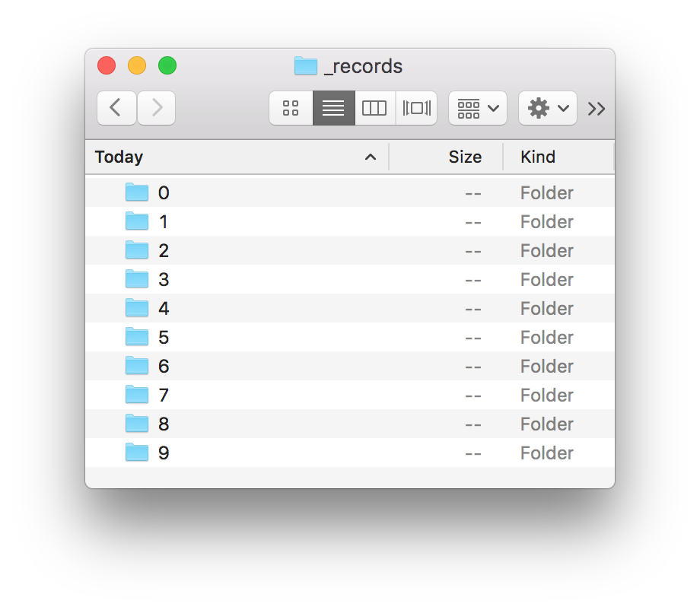Open the gear Action menu
Viewport: 700px width, 610px height.
(x=548, y=108)
